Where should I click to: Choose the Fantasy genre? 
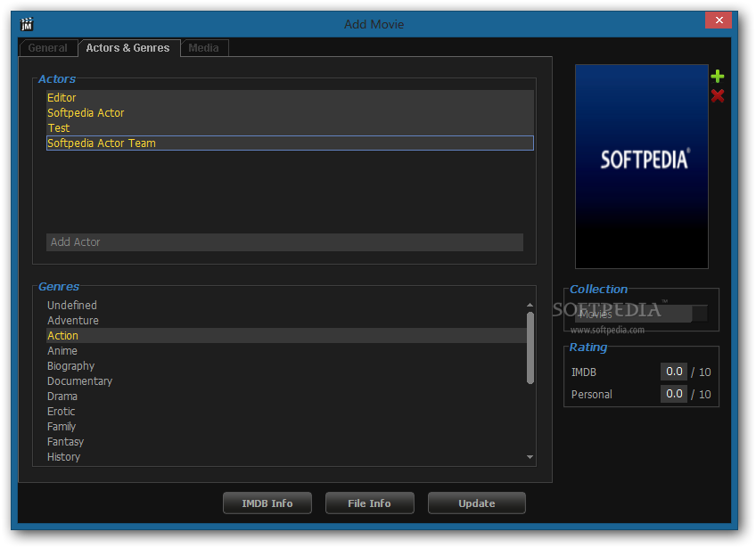click(286, 442)
